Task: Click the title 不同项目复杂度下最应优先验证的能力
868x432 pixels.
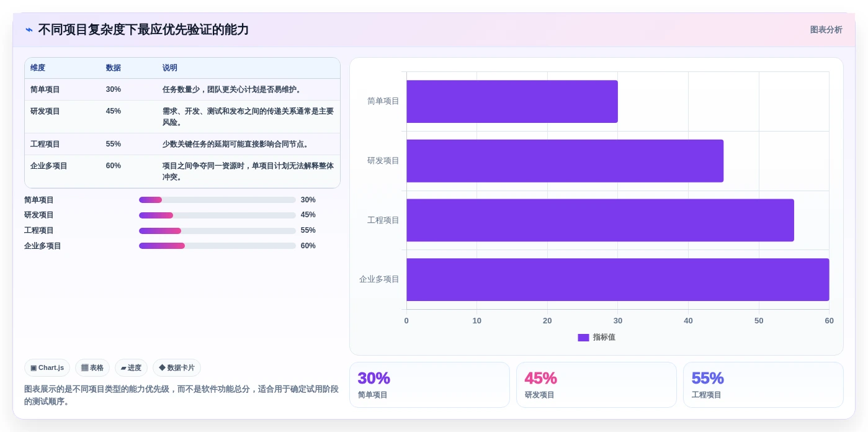Action: (143, 30)
